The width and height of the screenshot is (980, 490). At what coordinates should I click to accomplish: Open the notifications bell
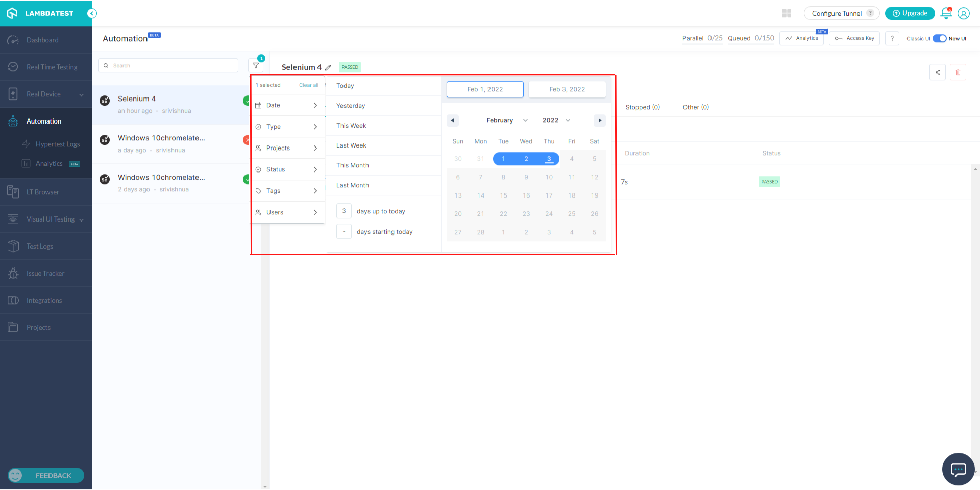click(x=946, y=13)
